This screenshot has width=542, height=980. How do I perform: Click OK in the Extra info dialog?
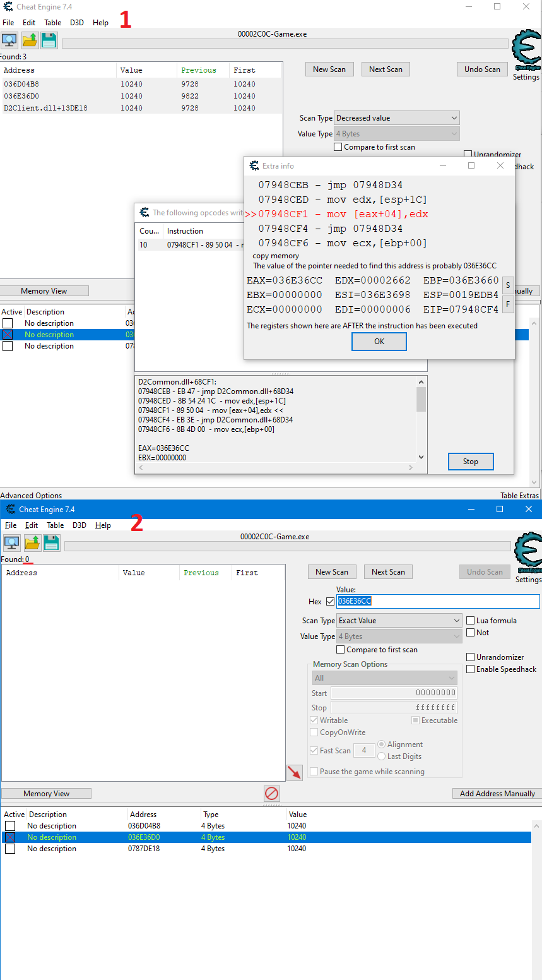click(x=379, y=342)
